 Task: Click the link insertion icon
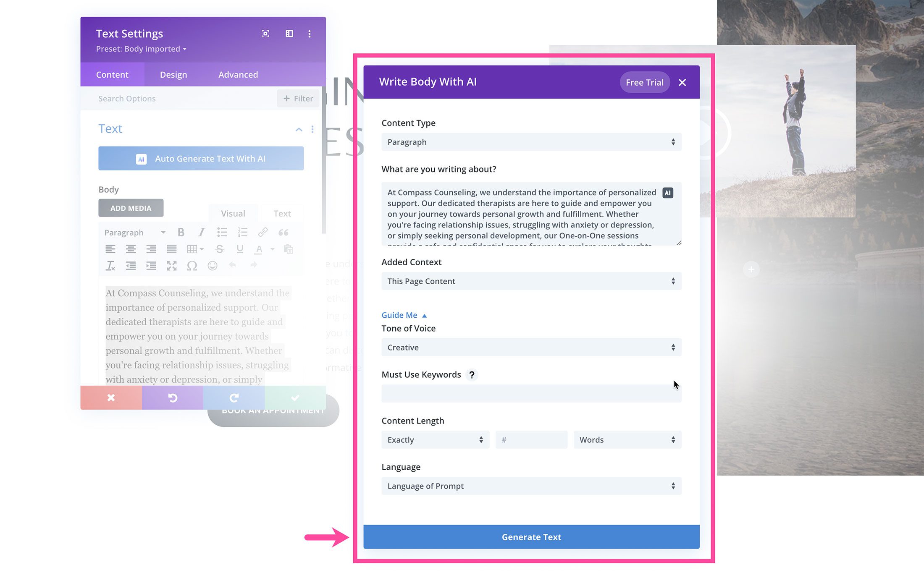pyautogui.click(x=263, y=231)
